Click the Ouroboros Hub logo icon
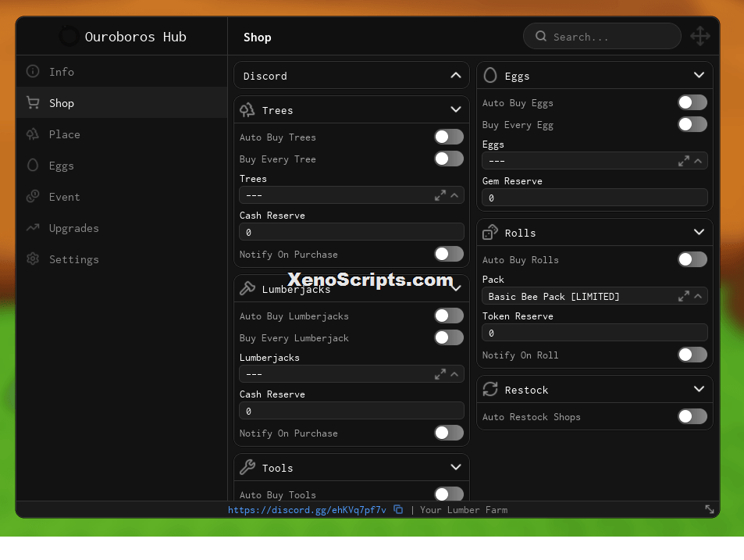Viewport: 744px width, 560px height. coord(69,37)
